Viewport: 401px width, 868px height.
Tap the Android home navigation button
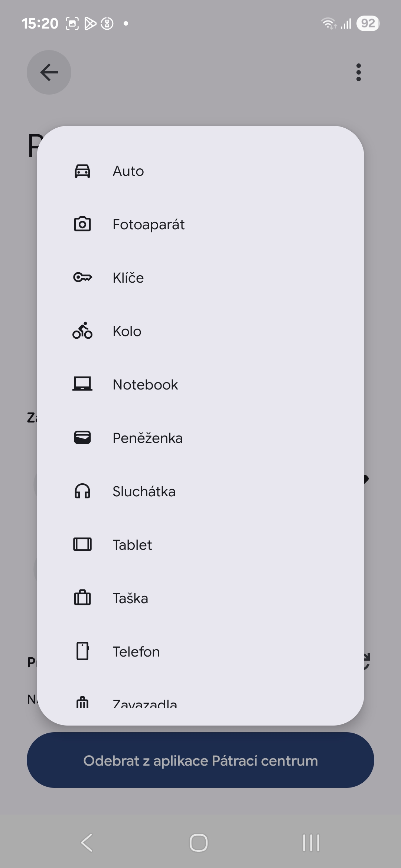coord(199,842)
